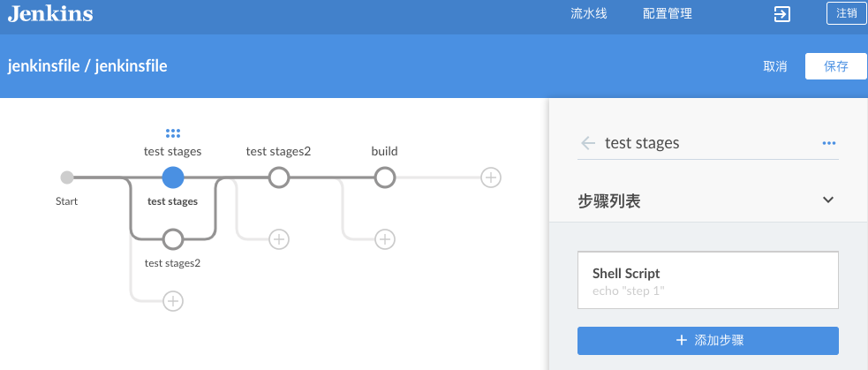
Task: Click the exit arrow icon in header
Action: point(781,14)
